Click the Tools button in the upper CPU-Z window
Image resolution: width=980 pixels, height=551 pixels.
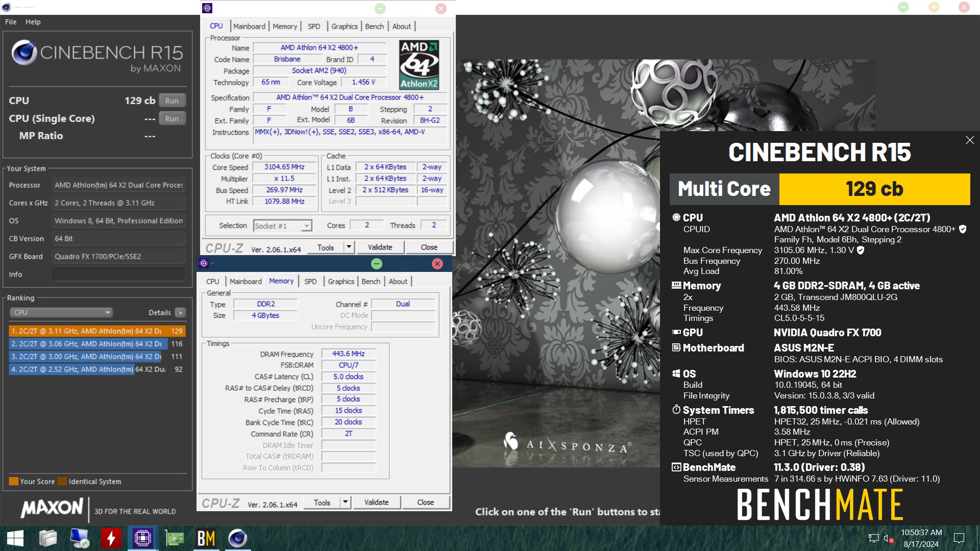pos(326,247)
